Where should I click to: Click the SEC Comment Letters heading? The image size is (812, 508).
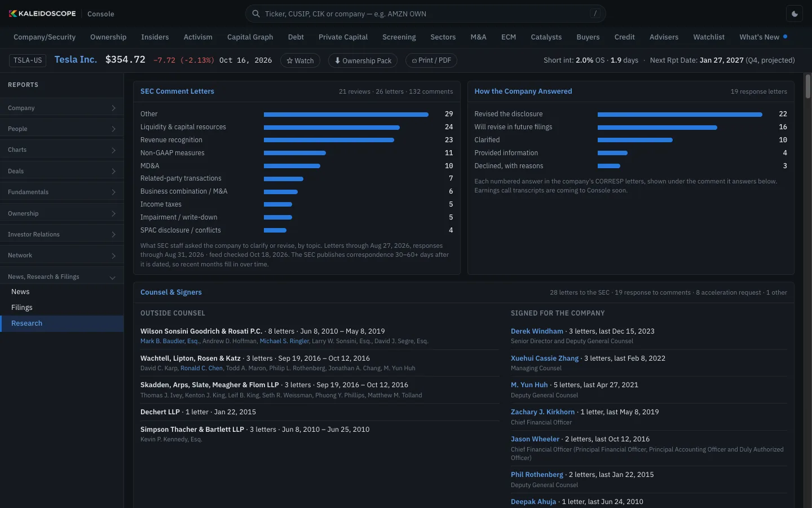click(177, 91)
